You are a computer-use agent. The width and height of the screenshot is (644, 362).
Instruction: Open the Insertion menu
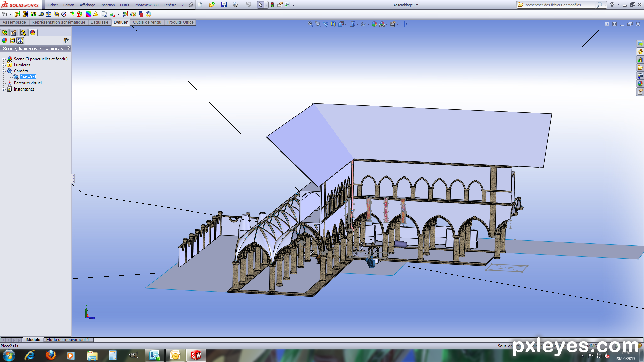coord(107,5)
